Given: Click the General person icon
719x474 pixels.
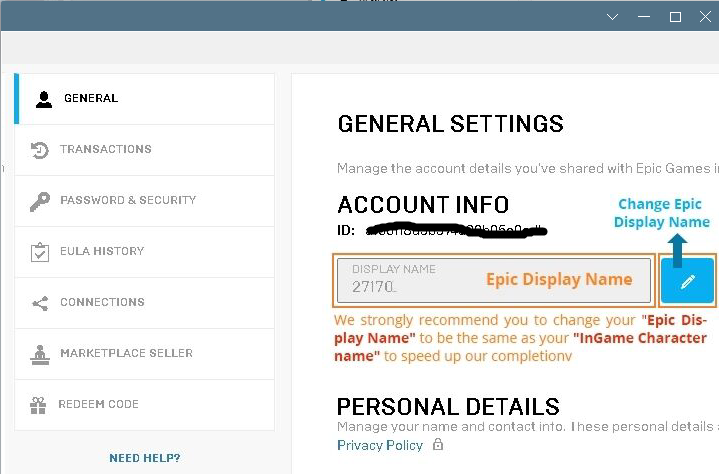Looking at the screenshot, I should (x=44, y=99).
